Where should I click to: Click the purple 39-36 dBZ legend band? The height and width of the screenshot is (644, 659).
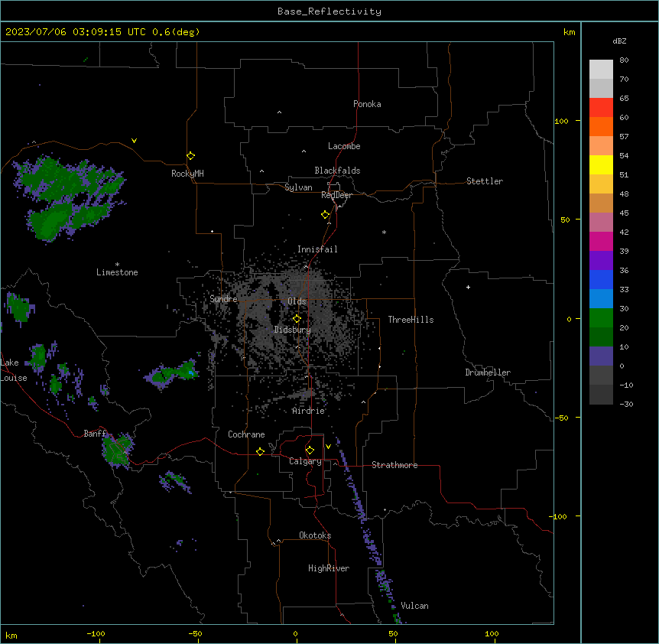601,261
